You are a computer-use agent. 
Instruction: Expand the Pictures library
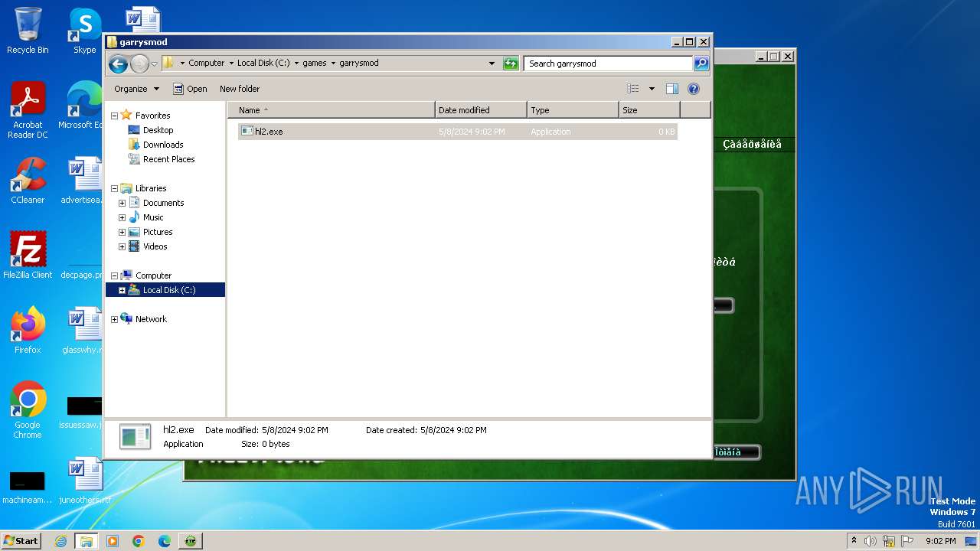[122, 232]
